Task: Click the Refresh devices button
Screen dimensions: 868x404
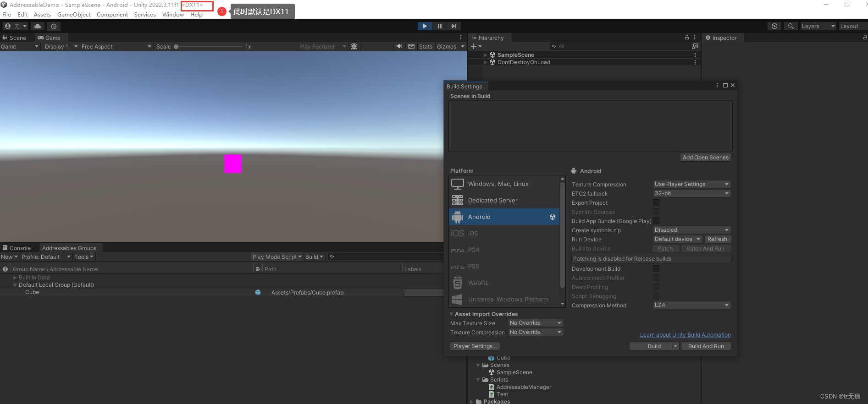Action: [717, 239]
